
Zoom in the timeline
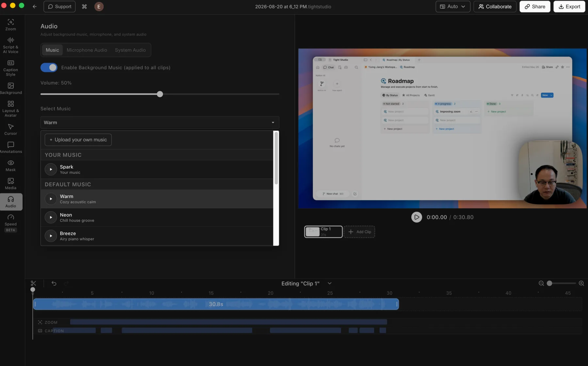point(581,283)
